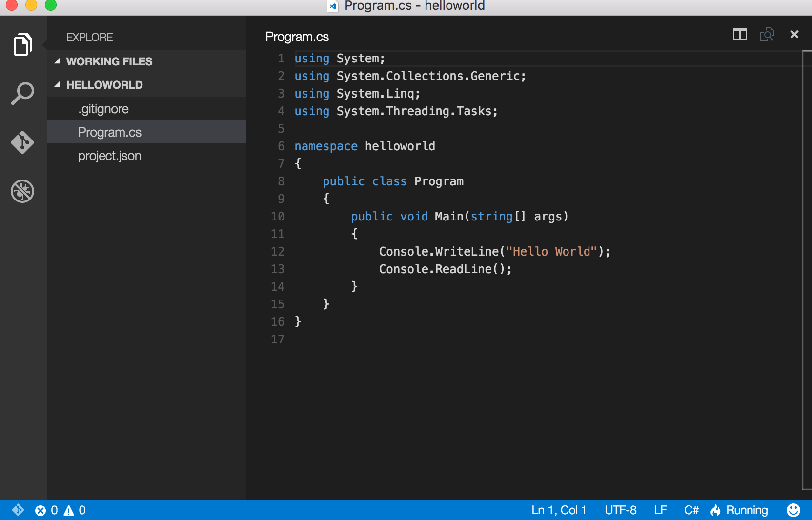Click the errors count icon in status bar

(41, 510)
